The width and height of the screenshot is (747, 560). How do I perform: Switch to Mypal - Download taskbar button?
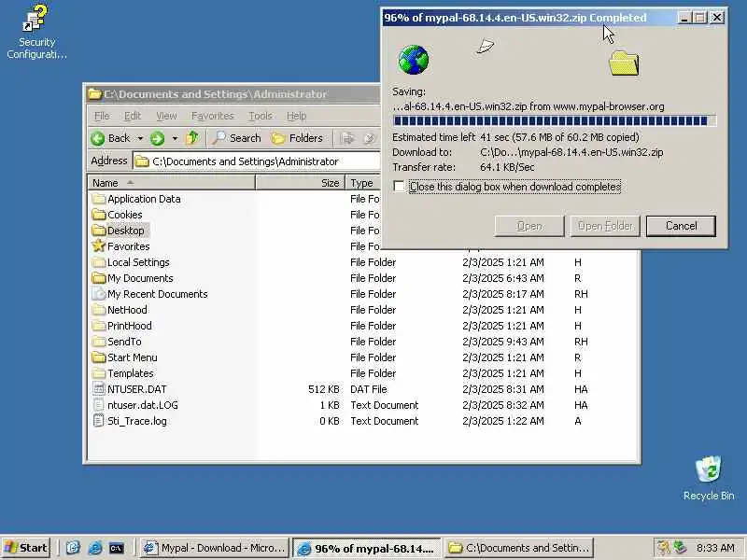[215, 548]
